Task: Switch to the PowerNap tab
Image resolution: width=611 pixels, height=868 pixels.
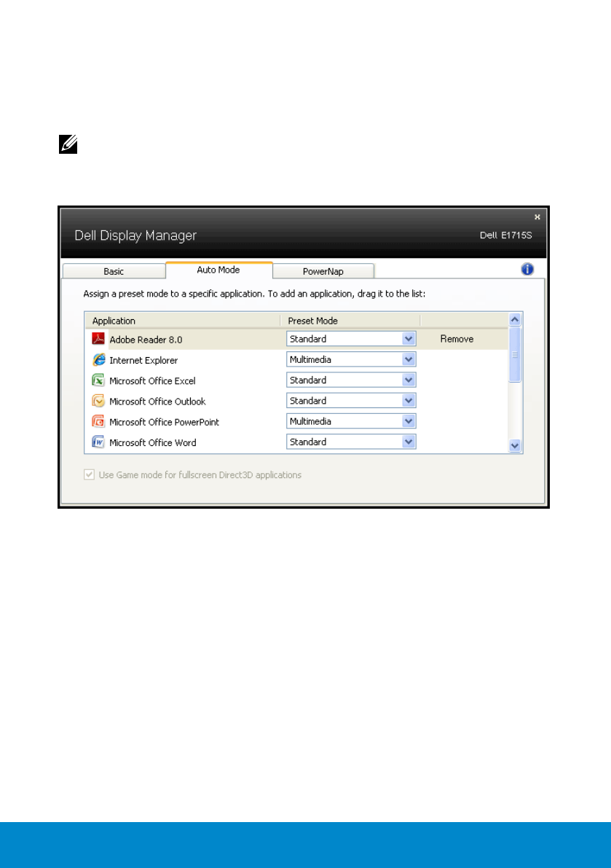Action: 323,271
